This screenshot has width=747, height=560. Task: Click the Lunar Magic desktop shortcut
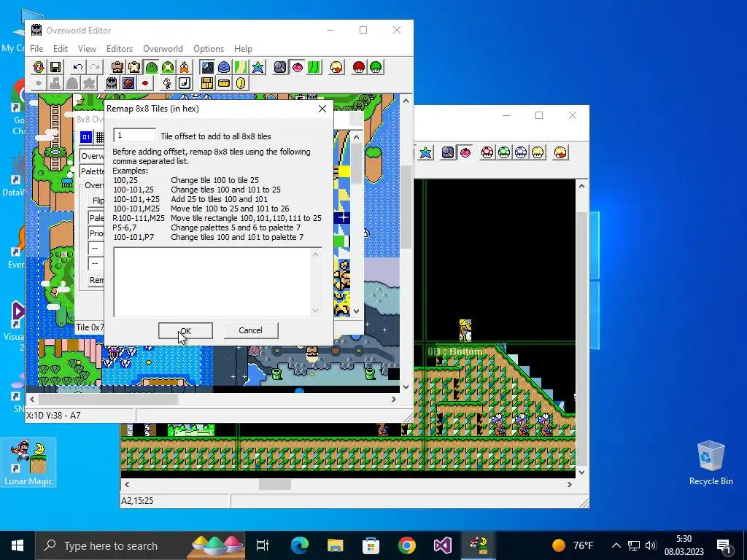[28, 462]
